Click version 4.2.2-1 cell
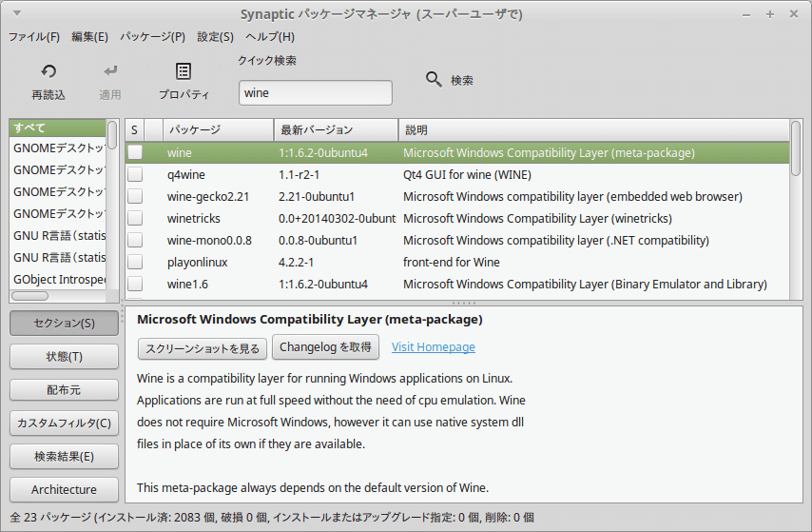The width and height of the screenshot is (812, 532). (x=296, y=263)
